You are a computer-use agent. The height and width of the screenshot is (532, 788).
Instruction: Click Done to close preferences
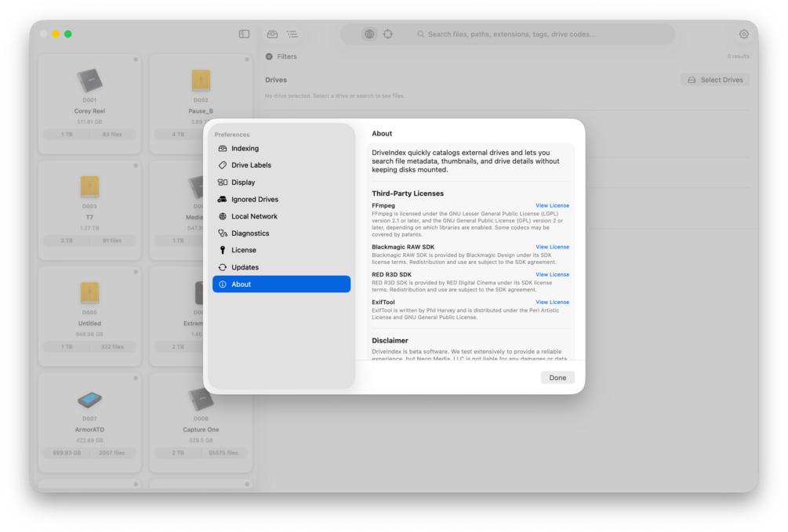pyautogui.click(x=557, y=378)
